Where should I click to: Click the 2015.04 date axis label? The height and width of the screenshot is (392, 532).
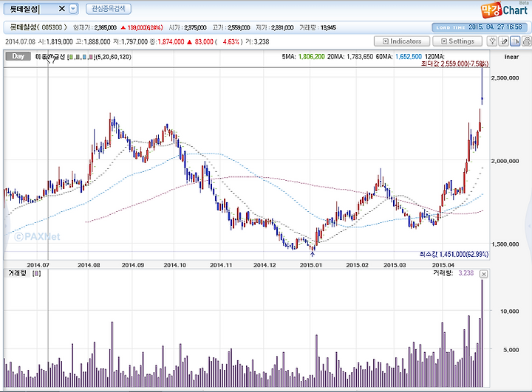click(443, 265)
